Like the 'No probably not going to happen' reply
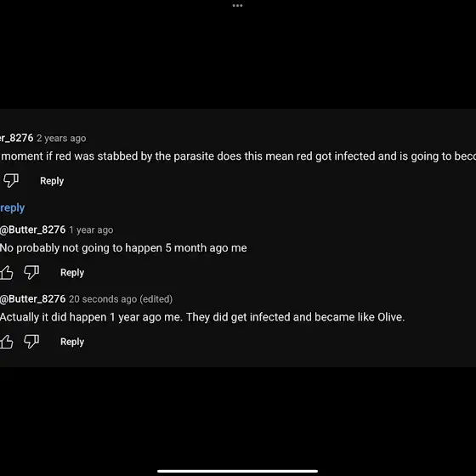This screenshot has height=476, width=476. click(x=7, y=272)
